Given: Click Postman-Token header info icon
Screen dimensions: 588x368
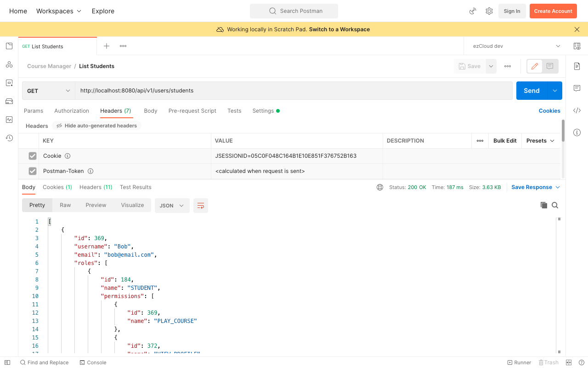Looking at the screenshot, I should click(x=90, y=171).
